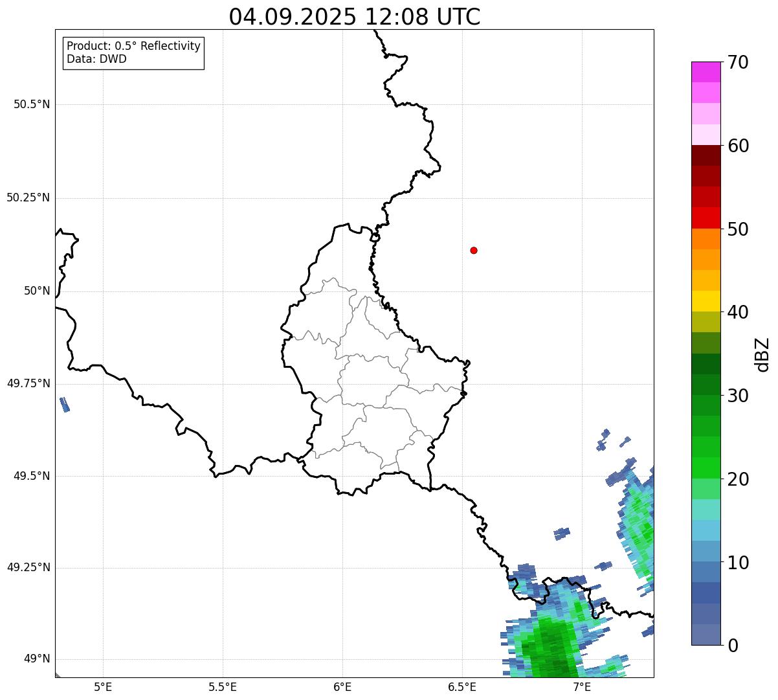Select the Data: DWD label
Image resolution: width=778 pixels, height=700 pixels.
coord(96,59)
